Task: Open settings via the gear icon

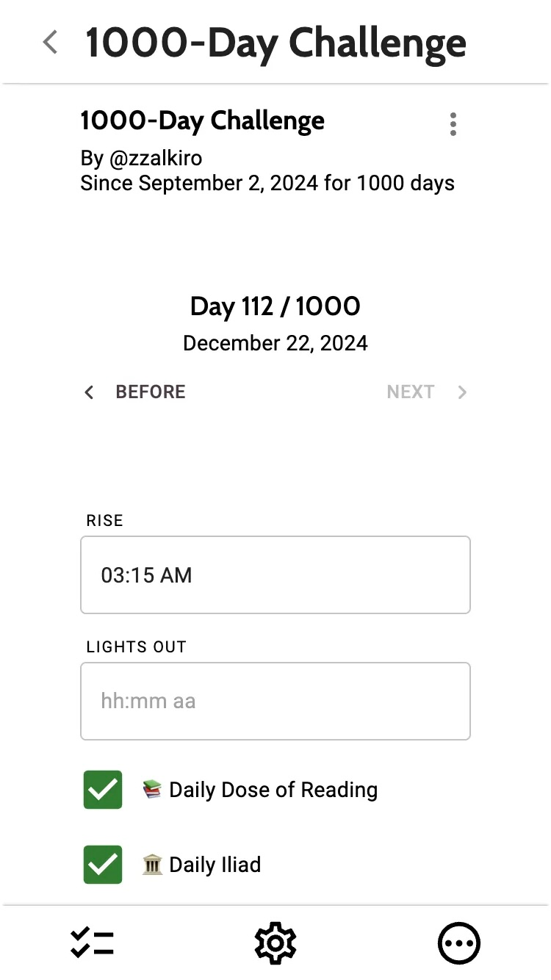Action: click(275, 943)
